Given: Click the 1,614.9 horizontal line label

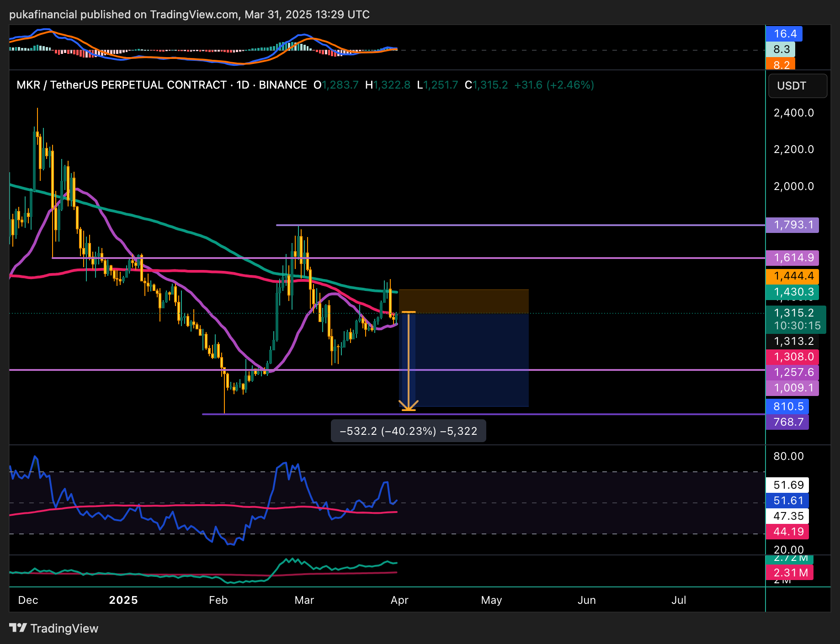Looking at the screenshot, I should click(792, 258).
